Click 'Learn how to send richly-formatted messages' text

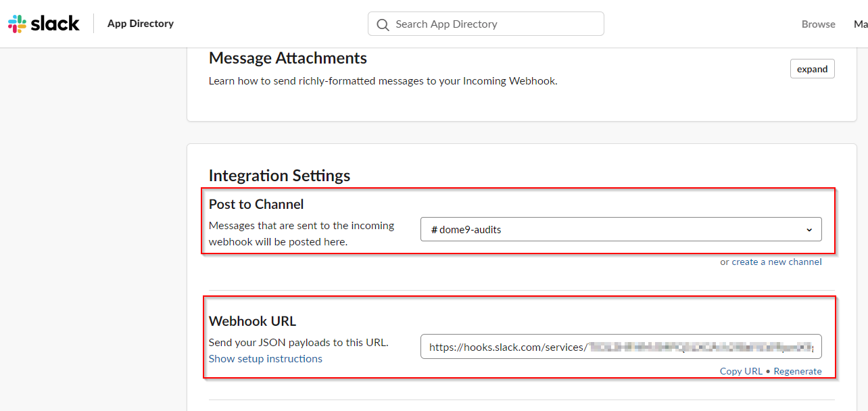tap(383, 81)
